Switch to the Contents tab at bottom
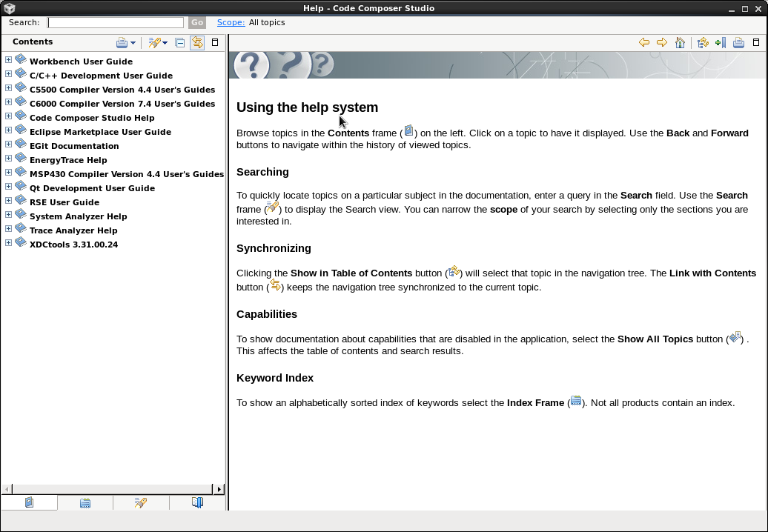768x532 pixels. coord(30,502)
